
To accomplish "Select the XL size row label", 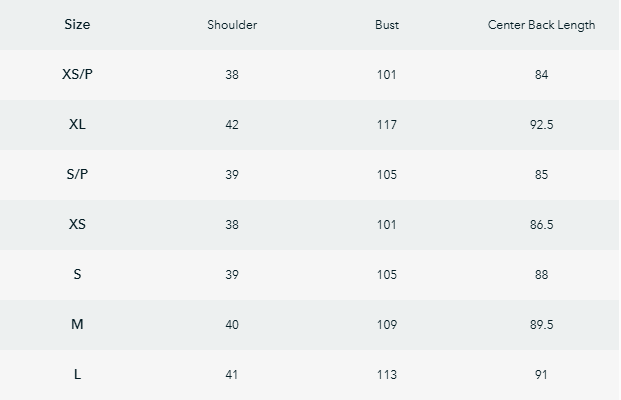I will pos(77,124).
